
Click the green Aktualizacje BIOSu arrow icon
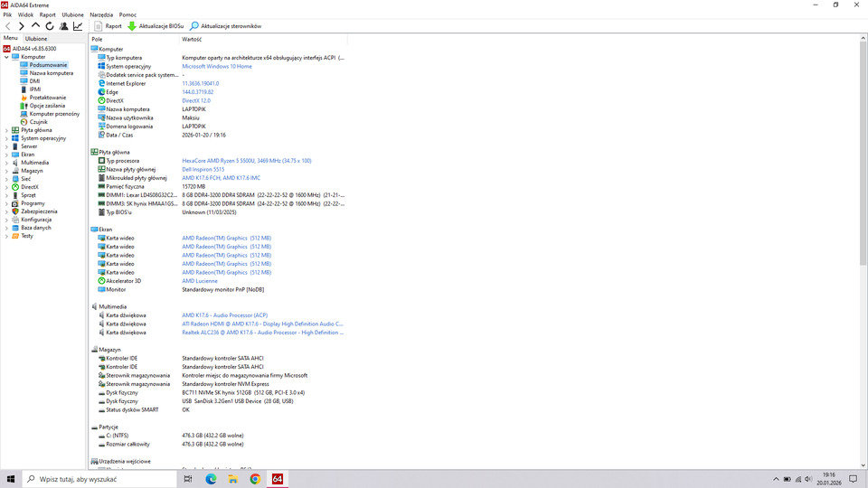(132, 26)
